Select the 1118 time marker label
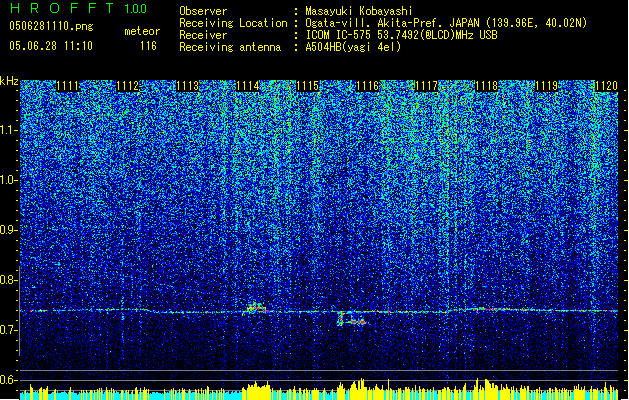The image size is (629, 400). pos(487,86)
